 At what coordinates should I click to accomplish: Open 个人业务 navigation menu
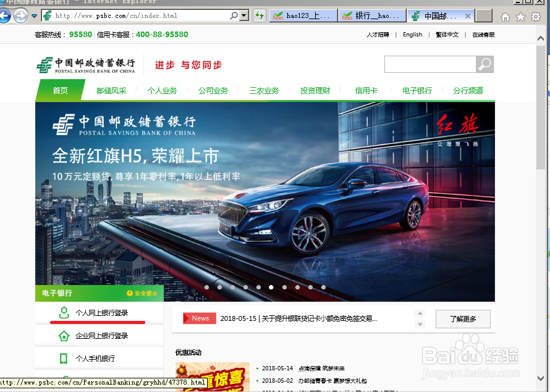click(x=162, y=90)
